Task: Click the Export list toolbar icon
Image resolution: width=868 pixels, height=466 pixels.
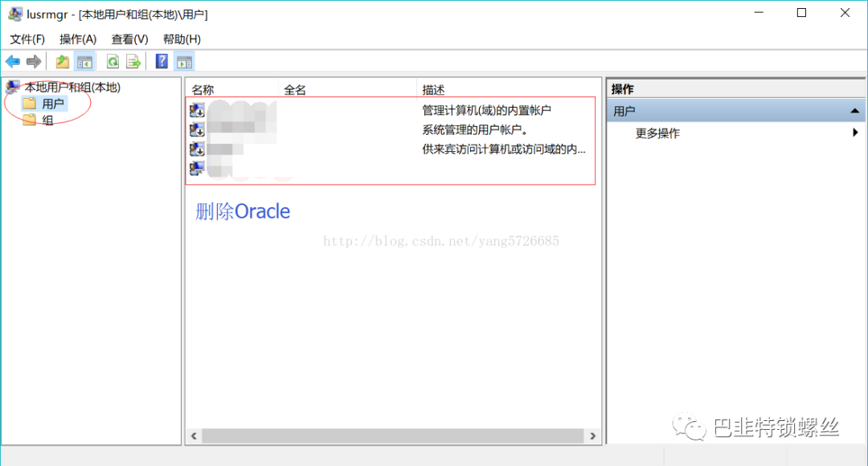Action: (x=133, y=61)
